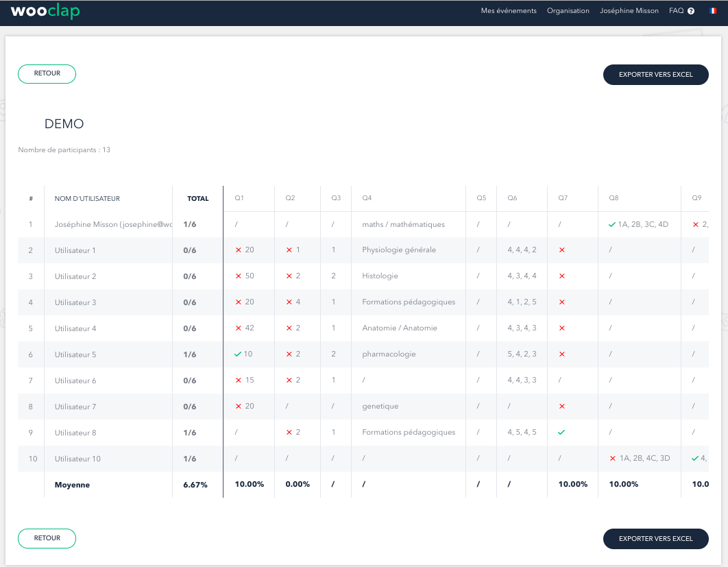Click the red cross beside 50 in Utilisateur 2 row
728x567 pixels.
[238, 276]
